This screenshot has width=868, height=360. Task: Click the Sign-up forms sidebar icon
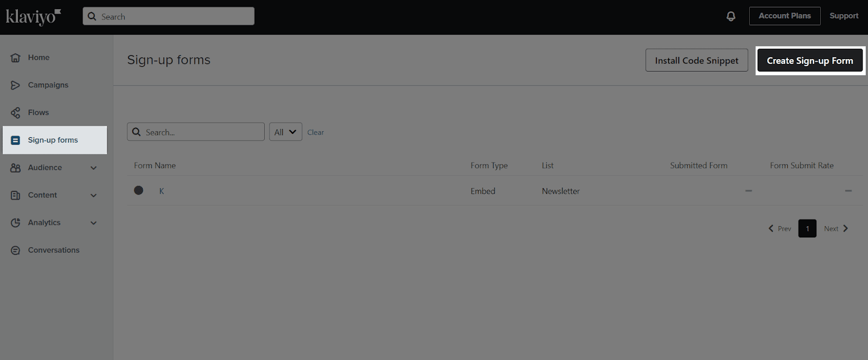[16, 140]
